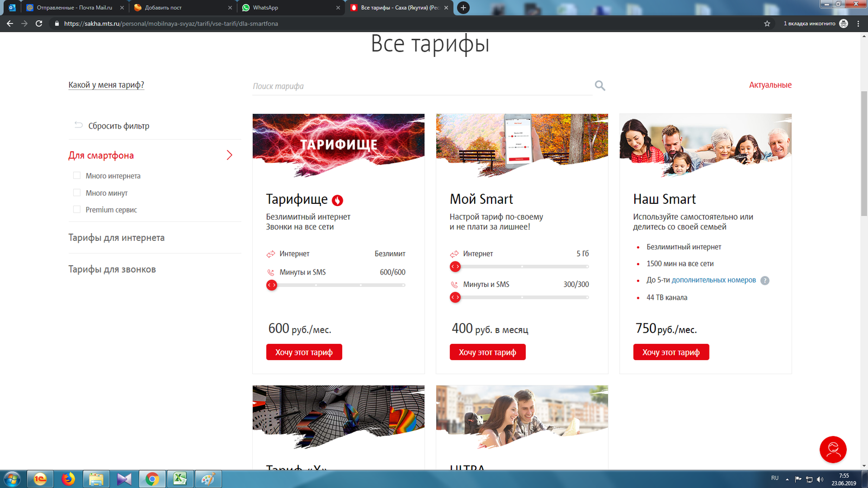Click the clock showing 7:55
The height and width of the screenshot is (488, 868).
click(844, 476)
